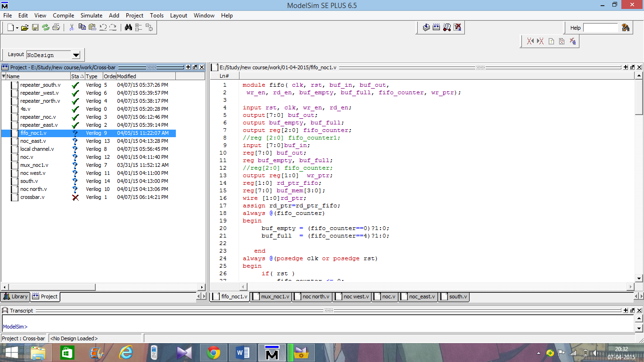The width and height of the screenshot is (644, 362).
Task: Click the Undo toolbar icon
Action: 103,28
